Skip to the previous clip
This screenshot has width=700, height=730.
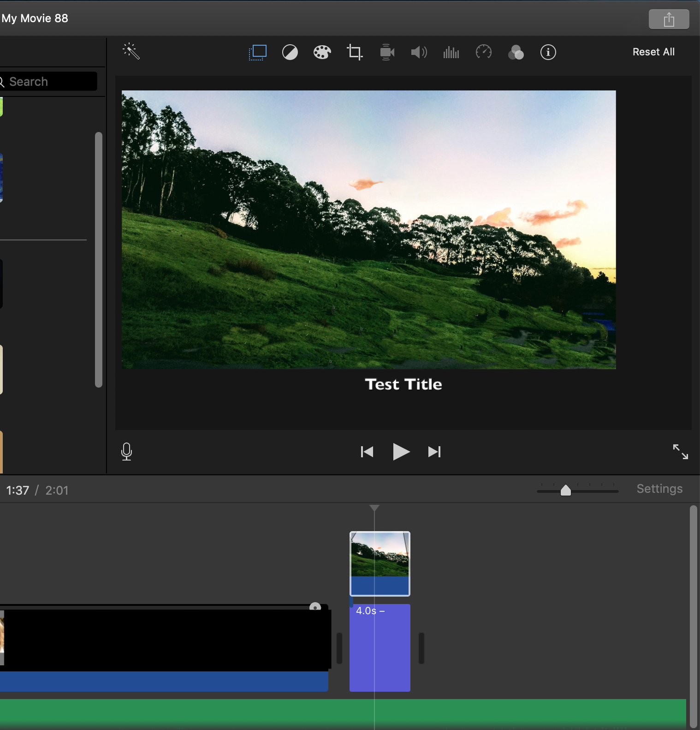pyautogui.click(x=367, y=451)
